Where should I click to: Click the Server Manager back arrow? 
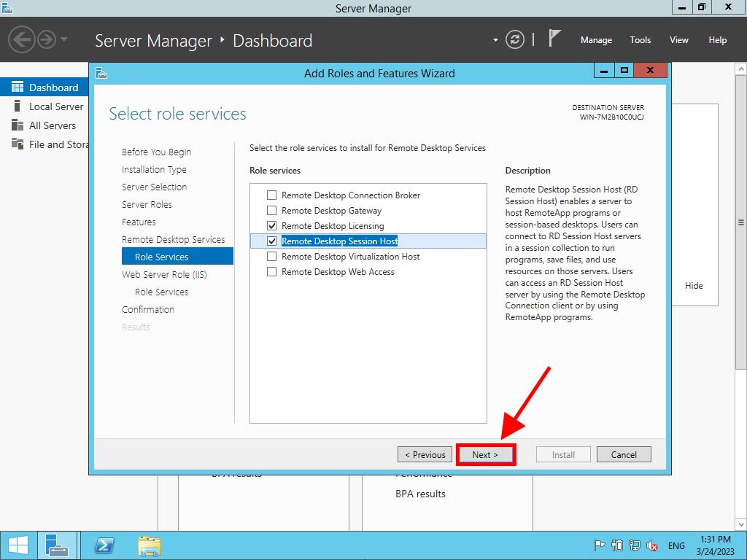[21, 39]
